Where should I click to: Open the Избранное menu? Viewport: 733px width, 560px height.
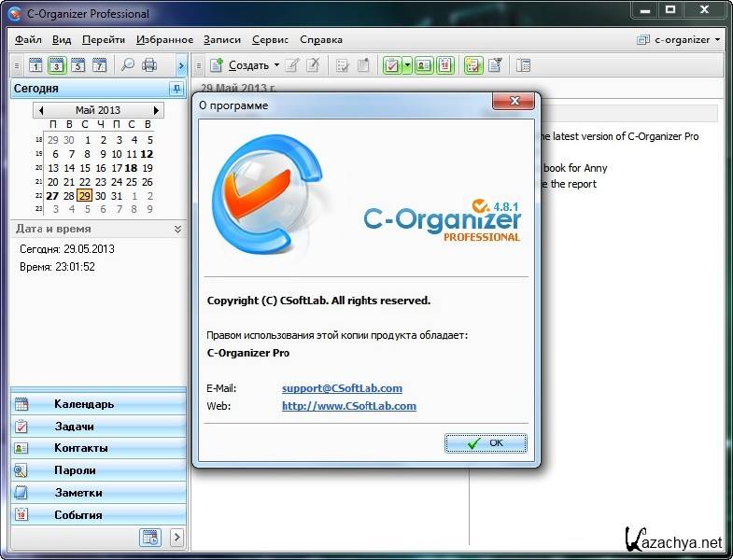tap(164, 40)
